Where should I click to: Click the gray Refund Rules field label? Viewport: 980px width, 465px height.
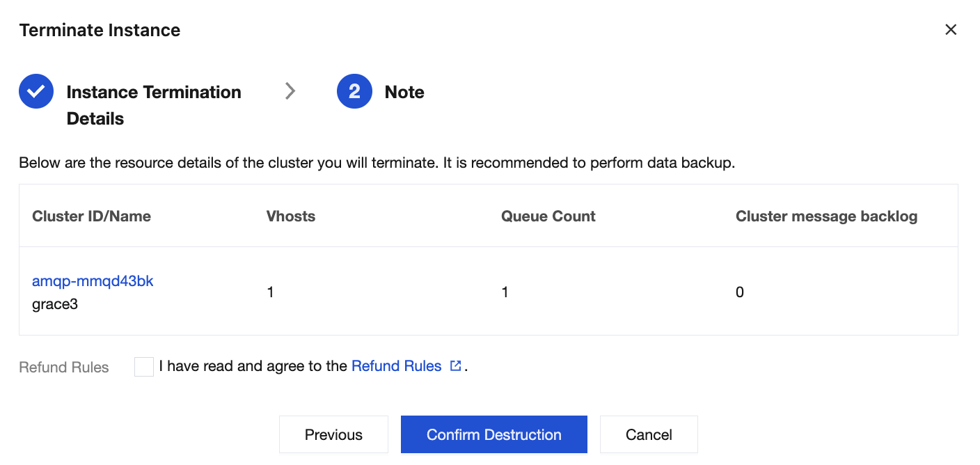pos(64,368)
